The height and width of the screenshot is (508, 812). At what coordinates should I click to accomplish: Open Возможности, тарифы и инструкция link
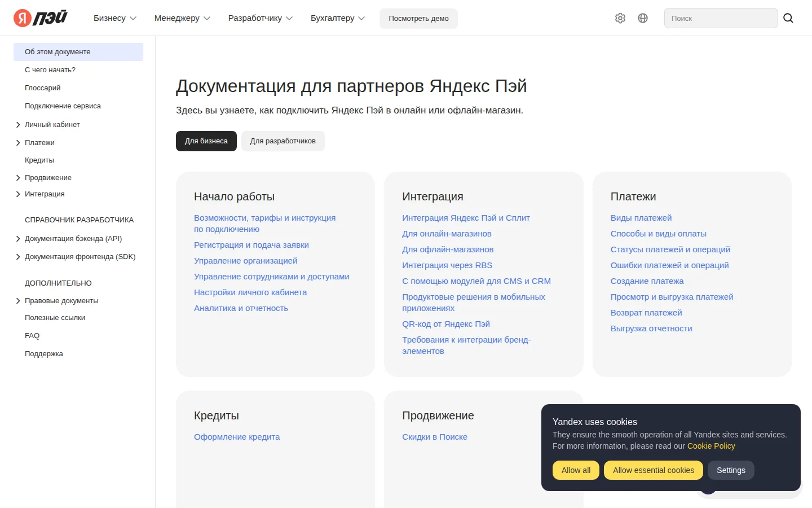click(264, 224)
